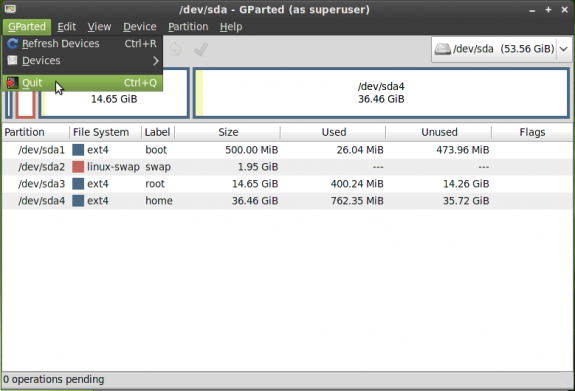Click the ext4 color swatch for sda3
575x391 pixels.
78,184
